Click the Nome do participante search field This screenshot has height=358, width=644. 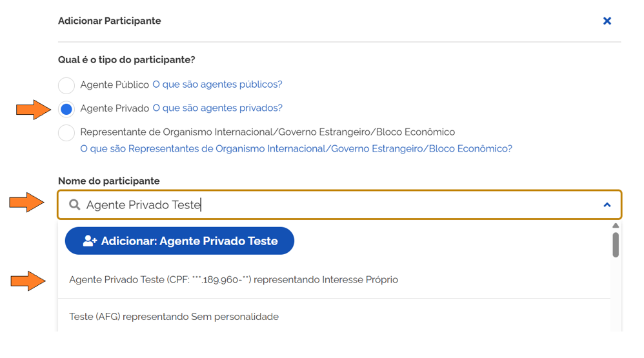click(336, 205)
